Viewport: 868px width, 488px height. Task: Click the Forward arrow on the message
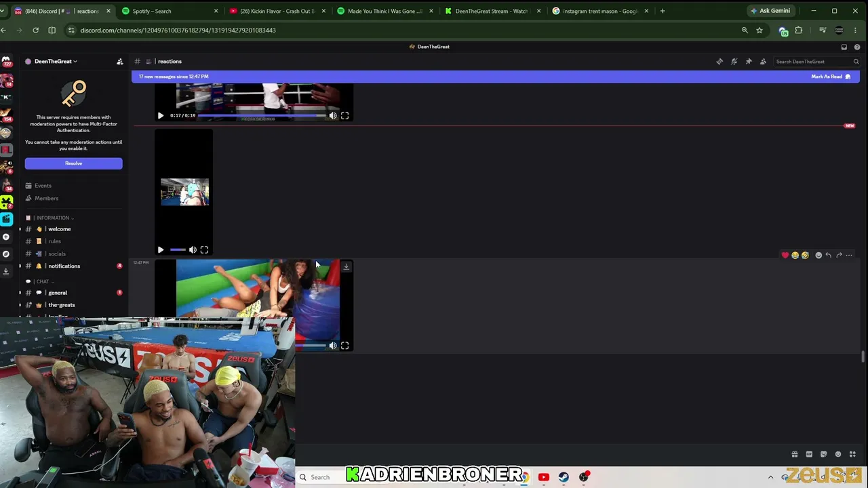click(x=839, y=256)
